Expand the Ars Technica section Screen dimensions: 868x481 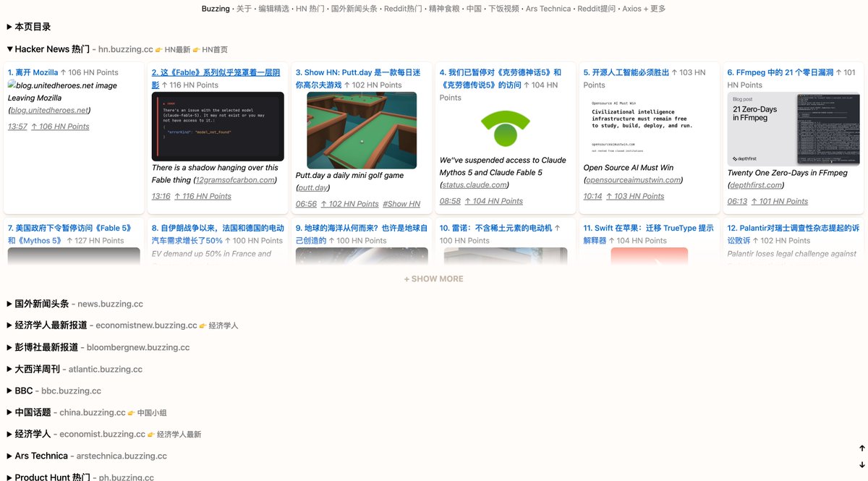point(38,456)
